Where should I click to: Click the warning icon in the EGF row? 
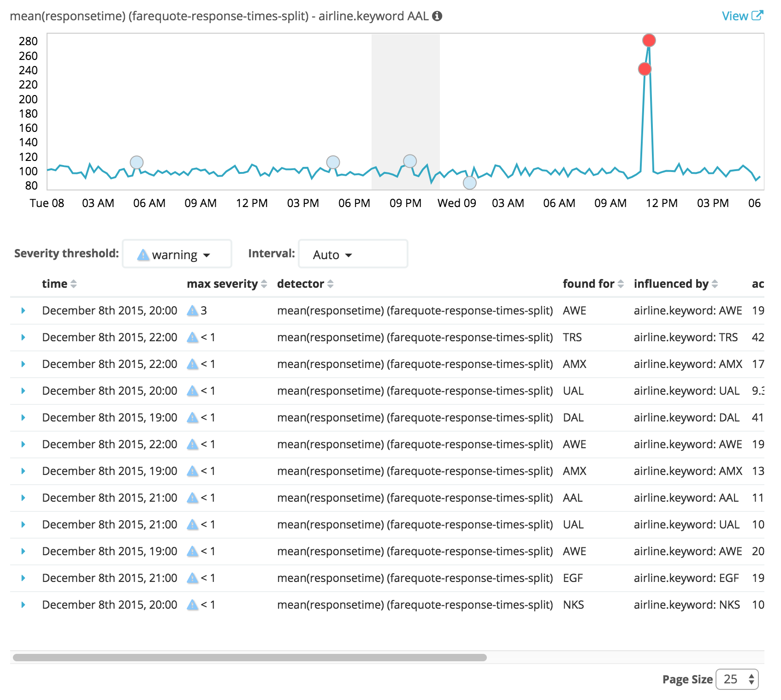point(192,578)
